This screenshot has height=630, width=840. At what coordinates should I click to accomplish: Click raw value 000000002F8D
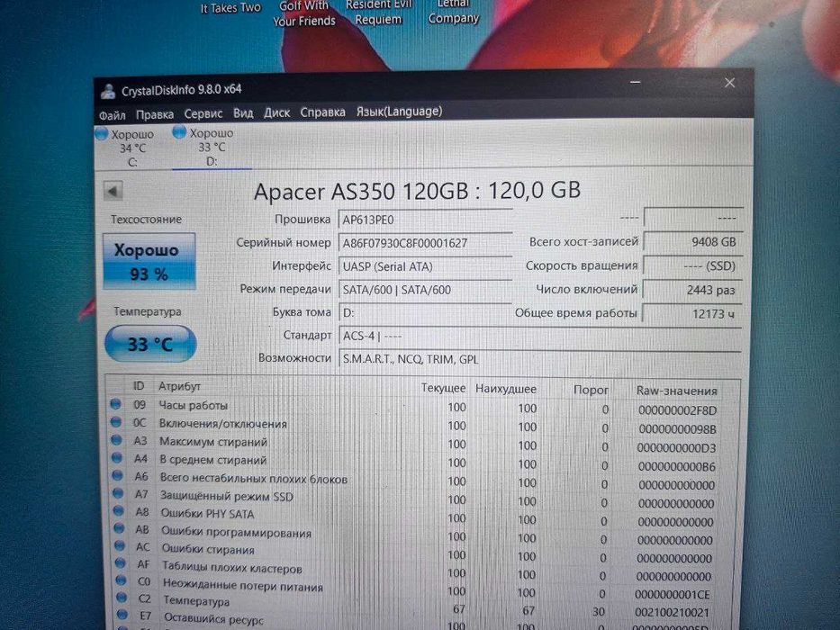[677, 411]
